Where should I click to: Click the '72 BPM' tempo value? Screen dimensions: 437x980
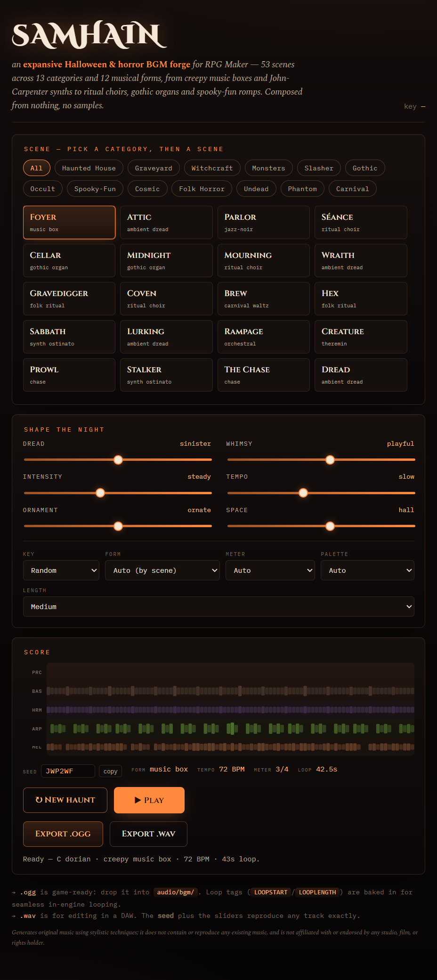point(232,769)
